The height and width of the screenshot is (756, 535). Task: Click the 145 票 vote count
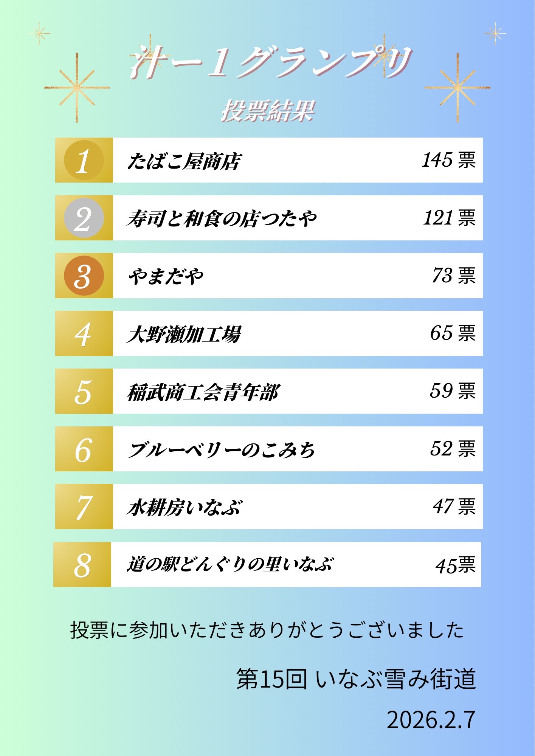point(448,160)
